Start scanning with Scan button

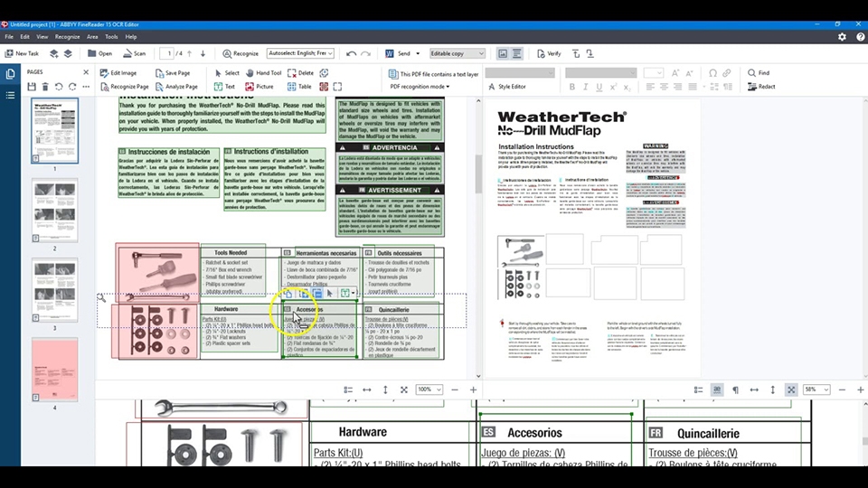click(x=134, y=53)
